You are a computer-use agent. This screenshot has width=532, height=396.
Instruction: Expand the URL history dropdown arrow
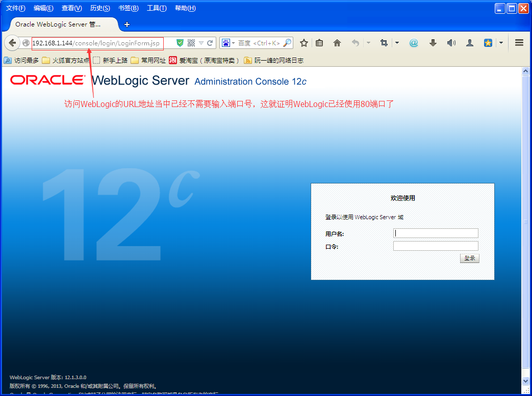pos(201,43)
